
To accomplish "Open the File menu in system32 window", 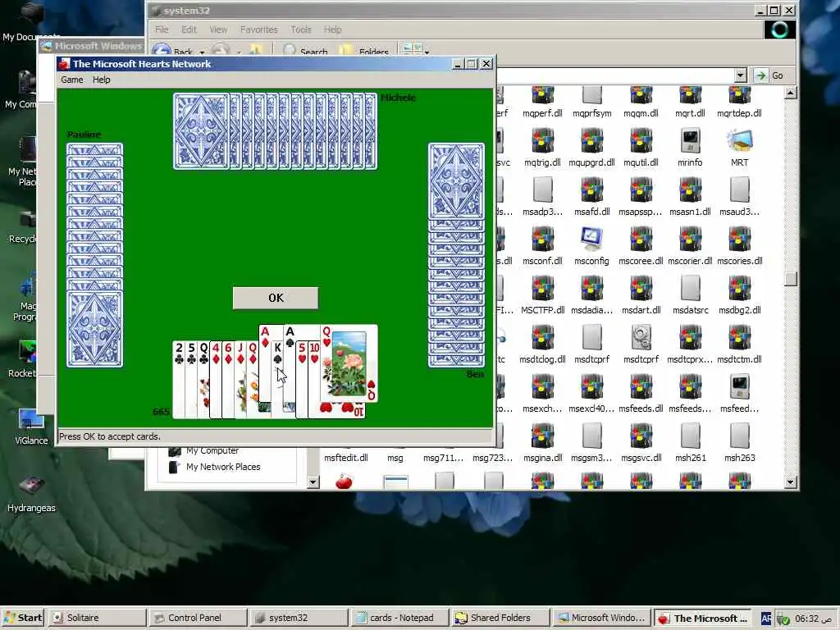I will (162, 30).
